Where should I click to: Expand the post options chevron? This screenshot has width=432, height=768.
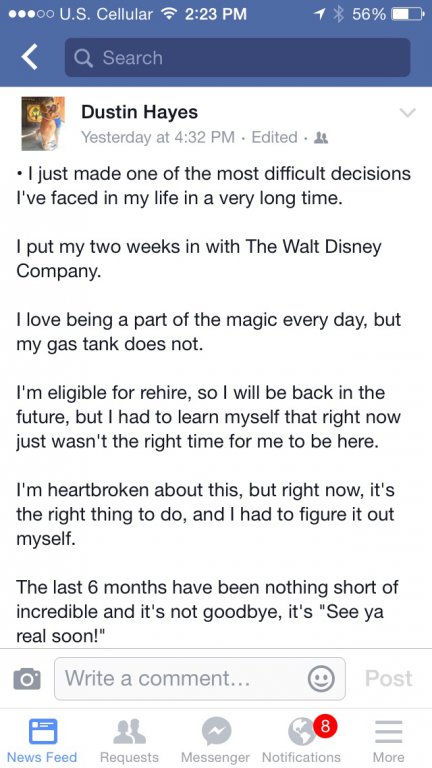(x=407, y=113)
